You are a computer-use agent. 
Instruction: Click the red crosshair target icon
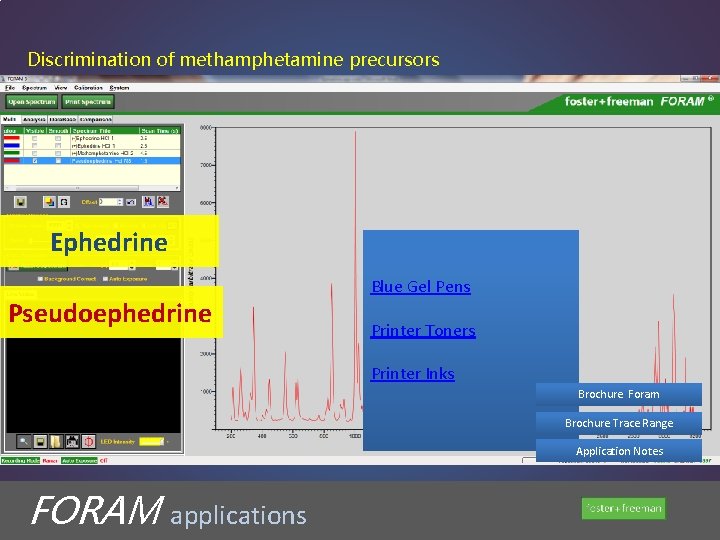(88, 442)
